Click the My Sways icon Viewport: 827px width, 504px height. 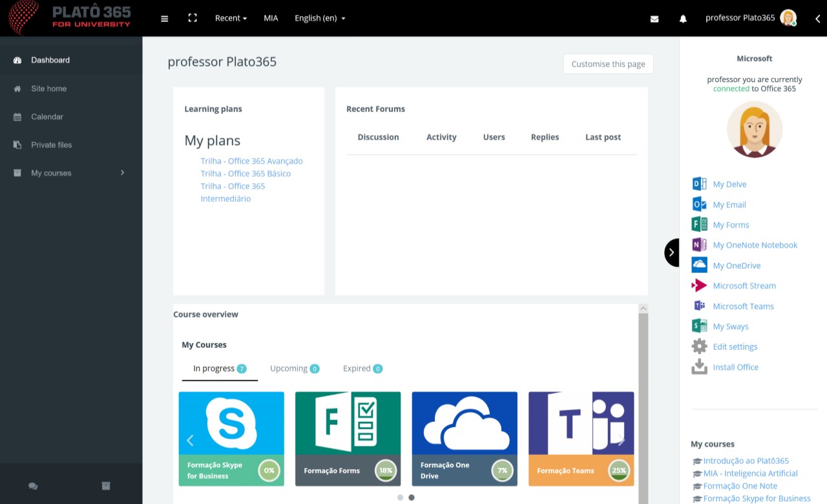tap(699, 326)
